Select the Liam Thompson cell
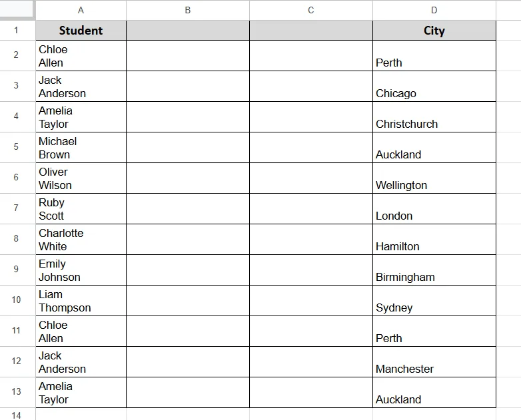Image resolution: width=521 pixels, height=420 pixels. [81, 301]
